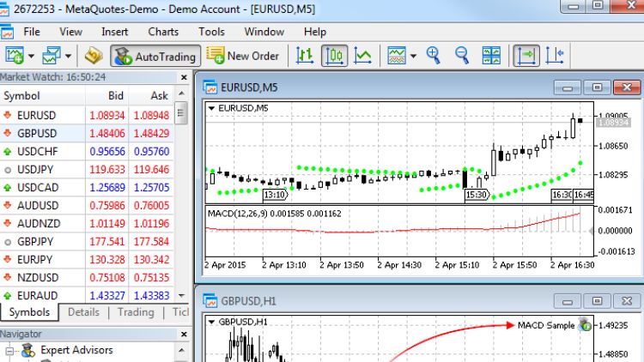The height and width of the screenshot is (362, 644).
Task: Click Market Watch scroll down arrow
Action: pos(181,295)
